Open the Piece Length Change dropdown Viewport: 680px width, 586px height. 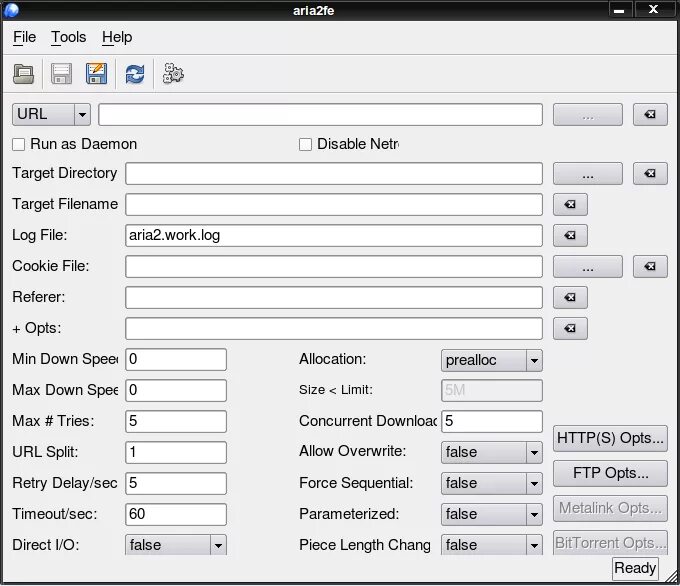[492, 545]
